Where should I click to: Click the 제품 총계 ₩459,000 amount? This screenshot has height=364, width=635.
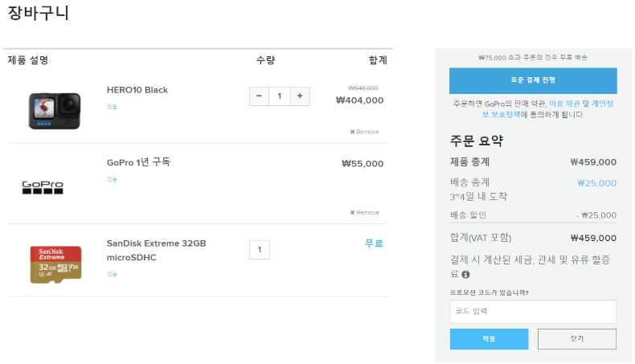point(593,162)
